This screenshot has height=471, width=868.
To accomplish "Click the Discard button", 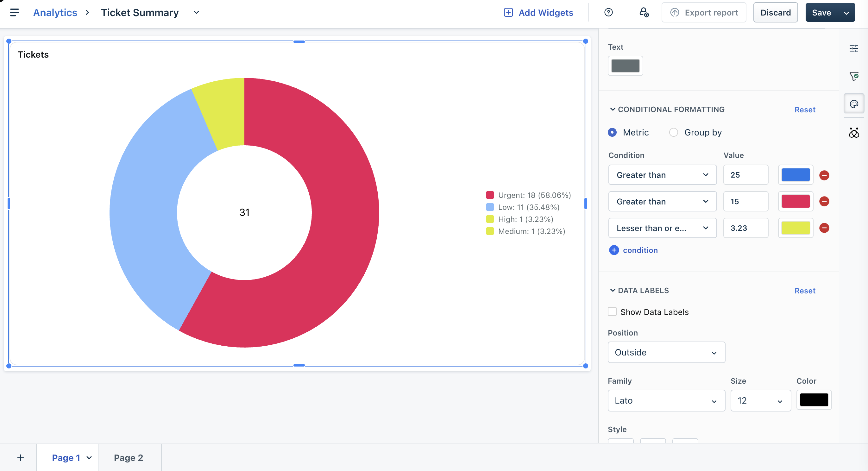I will (x=775, y=12).
